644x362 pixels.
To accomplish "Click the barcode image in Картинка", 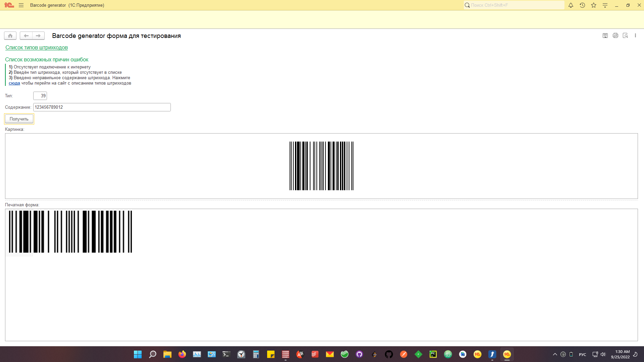I will 321,166.
